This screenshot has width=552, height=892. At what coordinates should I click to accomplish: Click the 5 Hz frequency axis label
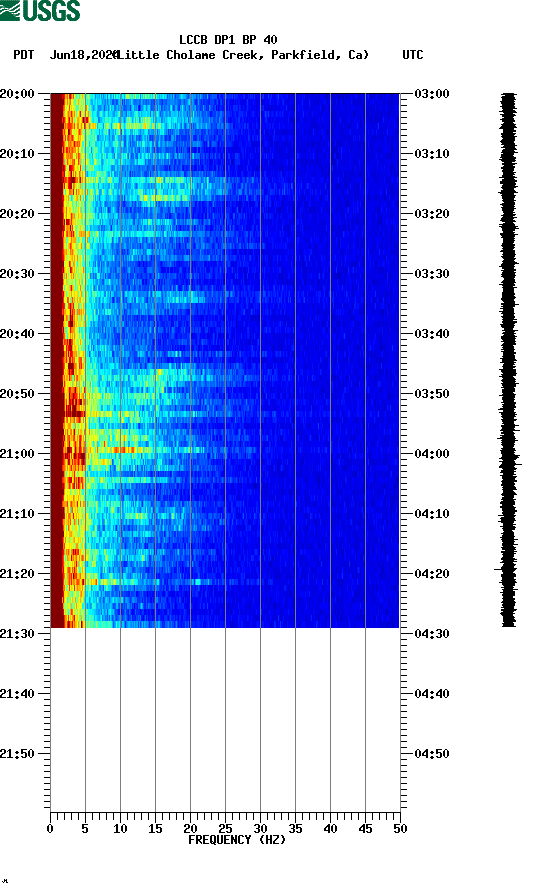[85, 829]
